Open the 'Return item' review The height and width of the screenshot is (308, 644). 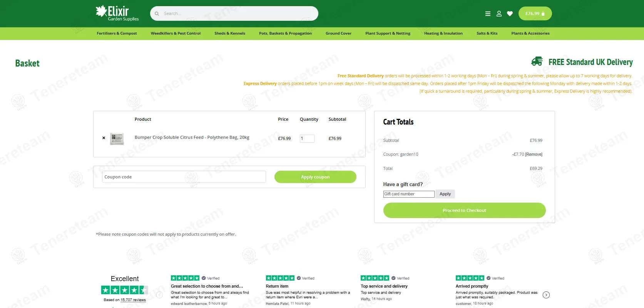[277, 286]
